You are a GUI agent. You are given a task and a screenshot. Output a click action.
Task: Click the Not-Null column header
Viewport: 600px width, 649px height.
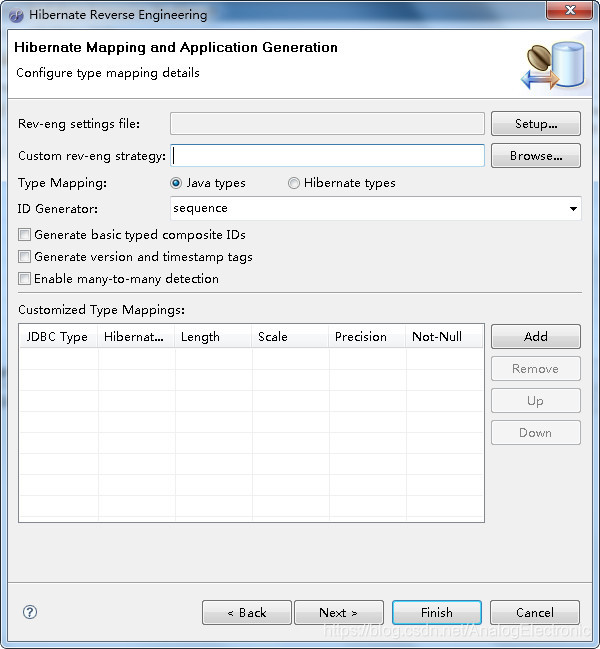[x=444, y=337]
